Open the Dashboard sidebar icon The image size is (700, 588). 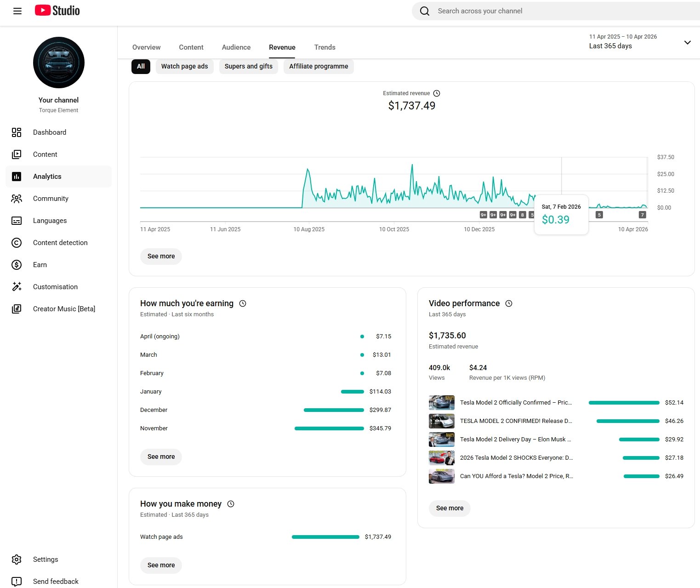pyautogui.click(x=17, y=132)
